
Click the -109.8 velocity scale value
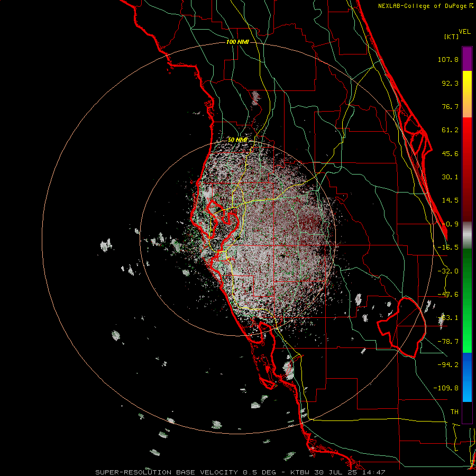(446, 388)
